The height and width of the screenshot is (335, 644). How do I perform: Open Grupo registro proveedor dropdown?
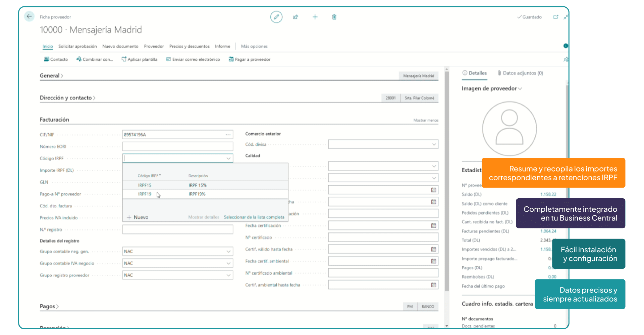228,275
